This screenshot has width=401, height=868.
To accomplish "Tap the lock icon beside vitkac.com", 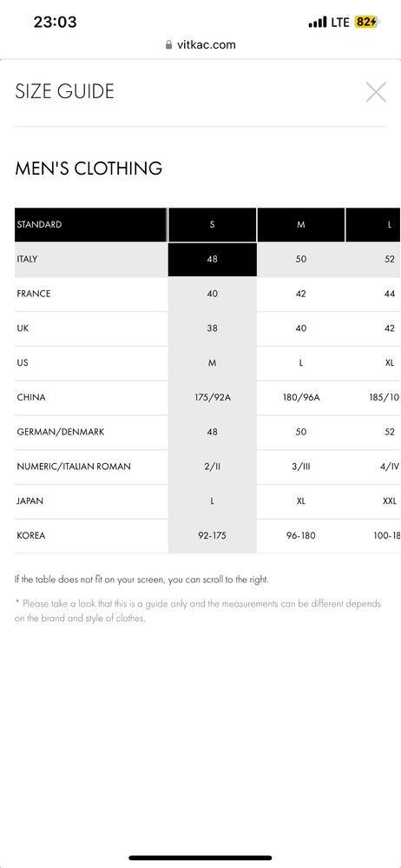I will tap(169, 45).
